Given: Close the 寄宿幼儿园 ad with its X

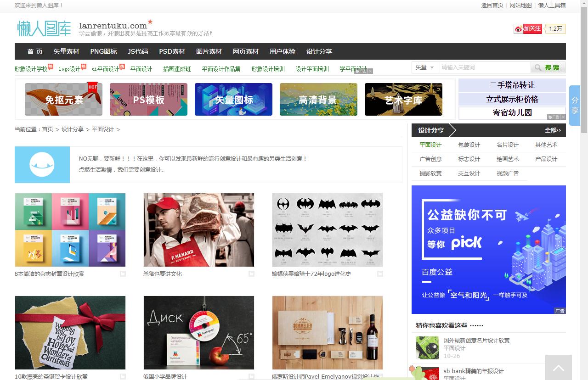Looking at the screenshot, I should click(563, 117).
